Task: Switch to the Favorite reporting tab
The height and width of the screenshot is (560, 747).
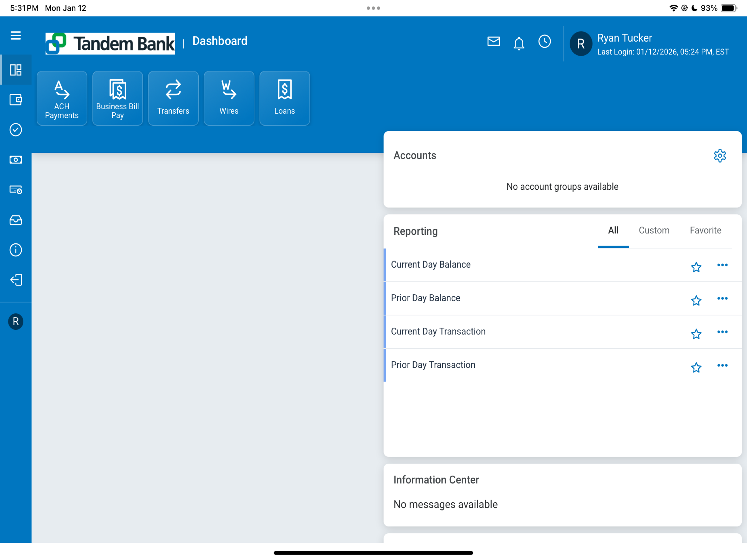Action: tap(705, 231)
